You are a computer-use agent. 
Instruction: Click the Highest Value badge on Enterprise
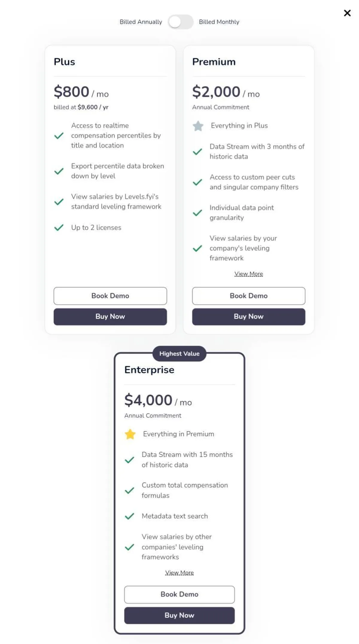pyautogui.click(x=179, y=353)
